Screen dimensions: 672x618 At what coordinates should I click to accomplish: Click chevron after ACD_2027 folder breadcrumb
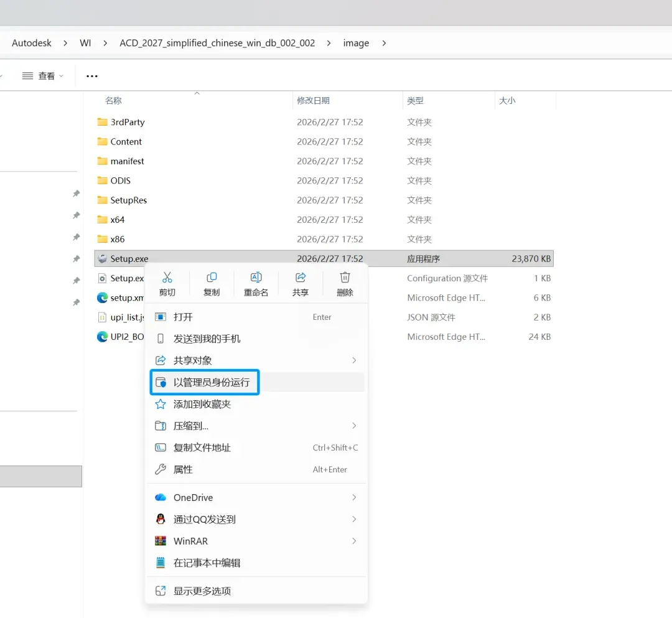329,43
